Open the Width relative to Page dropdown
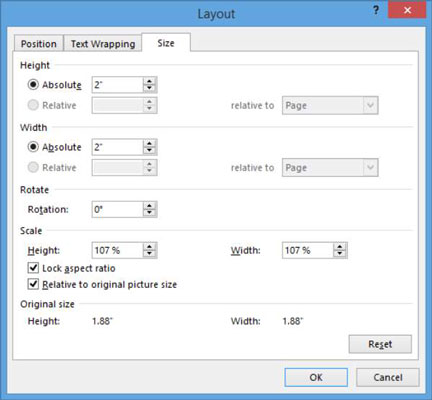This screenshot has height=400, width=432. [330, 168]
